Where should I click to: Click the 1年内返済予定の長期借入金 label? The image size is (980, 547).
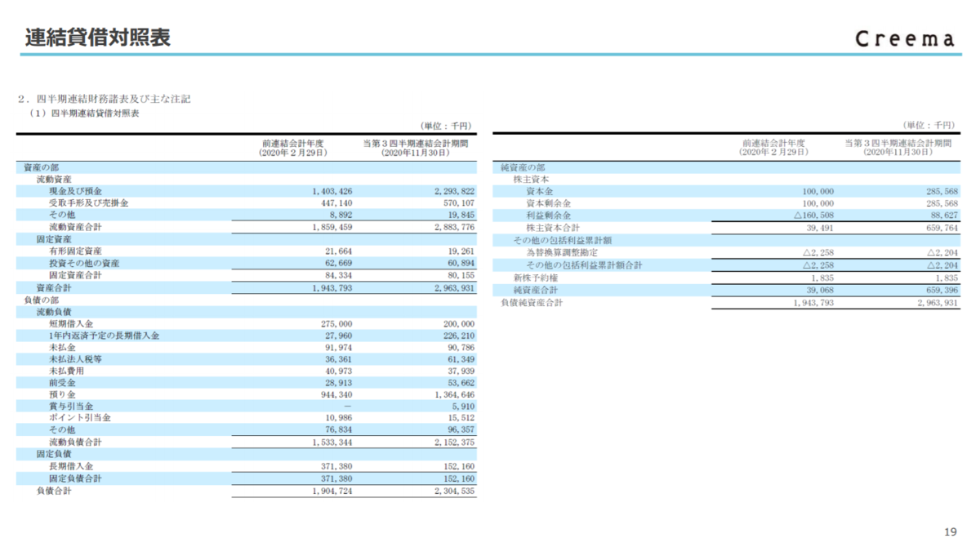pyautogui.click(x=104, y=336)
